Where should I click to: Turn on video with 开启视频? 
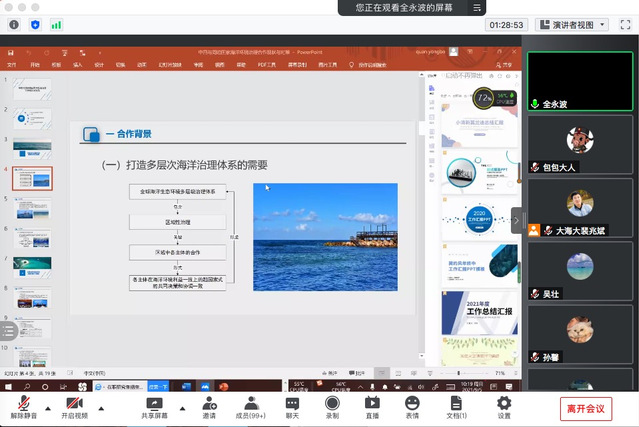75,405
